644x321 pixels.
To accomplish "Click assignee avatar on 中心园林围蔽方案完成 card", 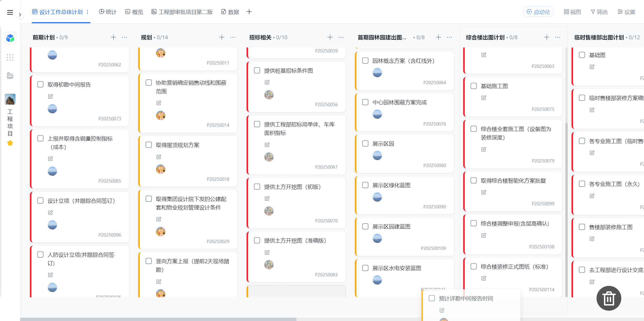I will click(x=377, y=114).
